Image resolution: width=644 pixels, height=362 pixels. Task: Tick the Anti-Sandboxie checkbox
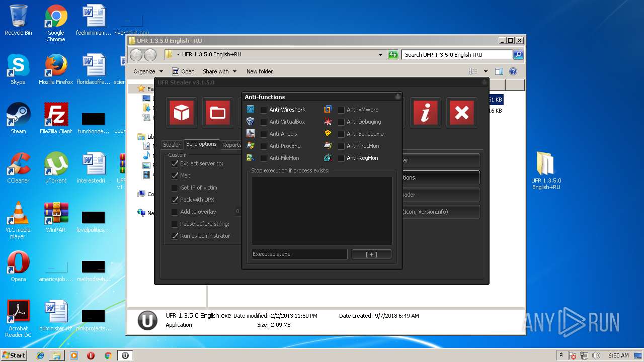click(x=341, y=134)
